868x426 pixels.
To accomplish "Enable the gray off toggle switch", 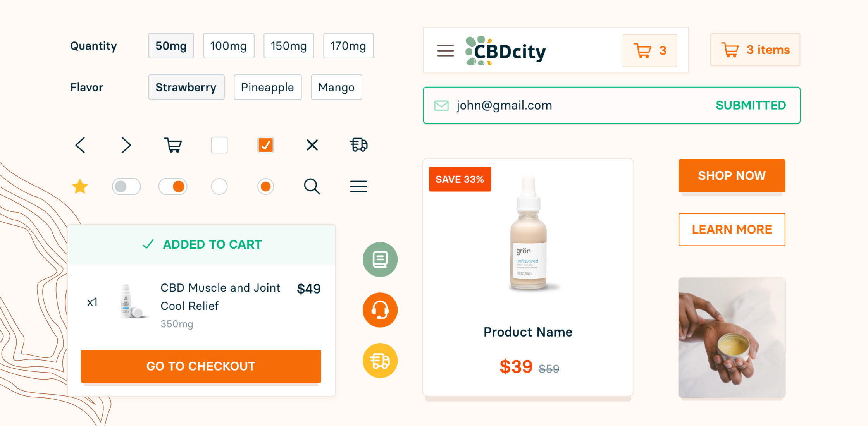I will 126,186.
